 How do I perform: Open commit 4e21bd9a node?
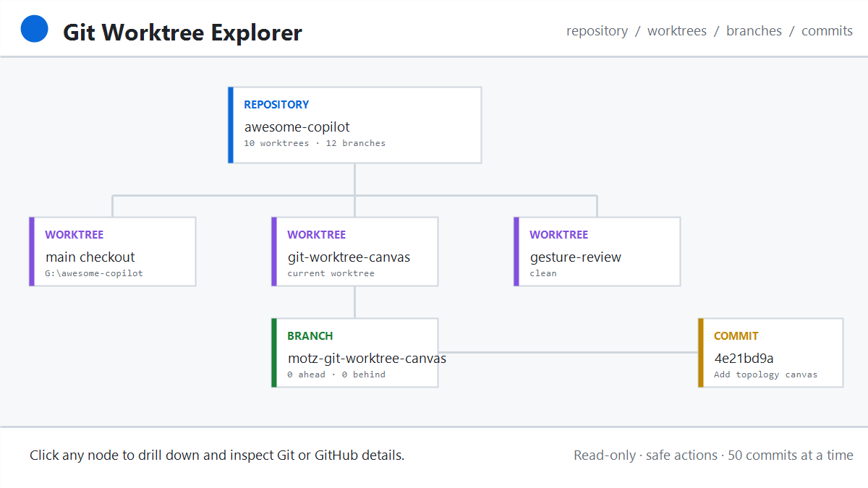[770, 353]
